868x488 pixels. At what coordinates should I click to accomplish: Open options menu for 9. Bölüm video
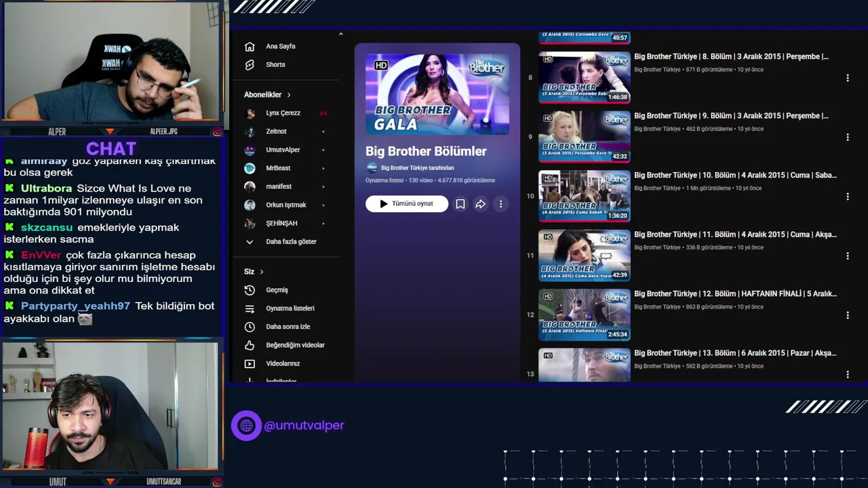(x=847, y=137)
